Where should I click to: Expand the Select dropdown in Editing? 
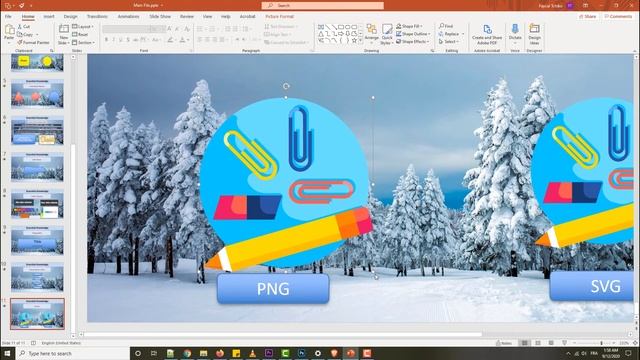click(x=449, y=42)
